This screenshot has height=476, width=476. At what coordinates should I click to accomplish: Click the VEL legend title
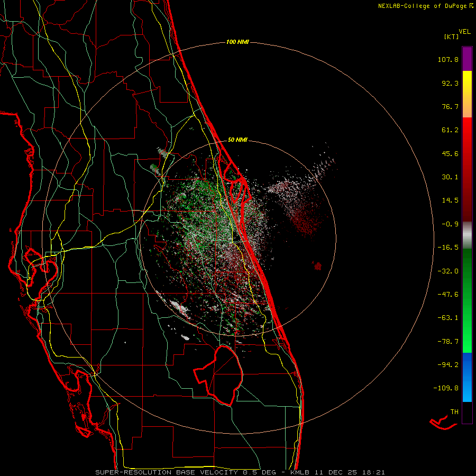point(464,32)
